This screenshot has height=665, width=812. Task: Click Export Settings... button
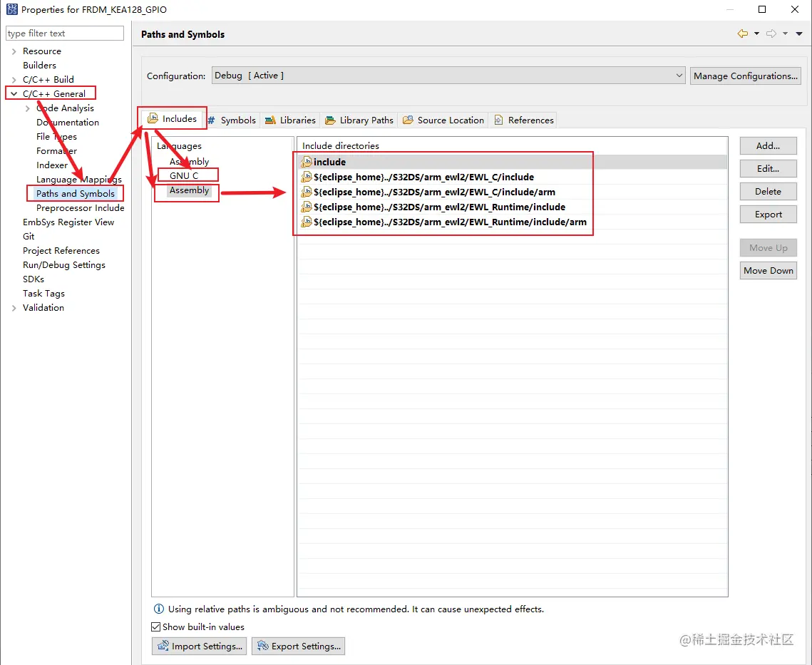click(x=298, y=646)
